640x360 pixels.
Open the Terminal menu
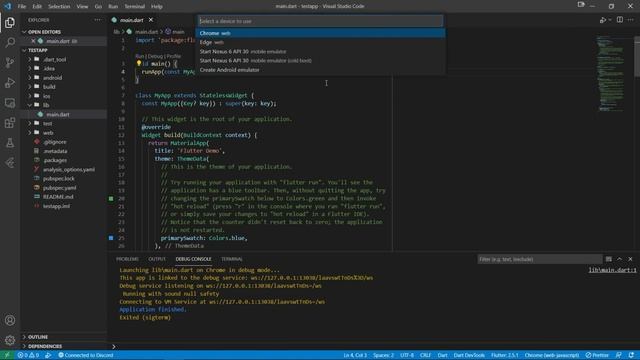(x=134, y=6)
